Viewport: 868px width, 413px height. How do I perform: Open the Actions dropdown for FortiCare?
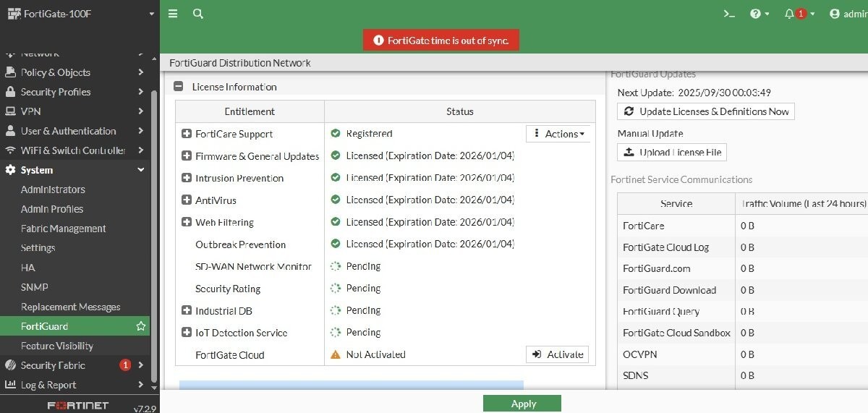tap(559, 134)
